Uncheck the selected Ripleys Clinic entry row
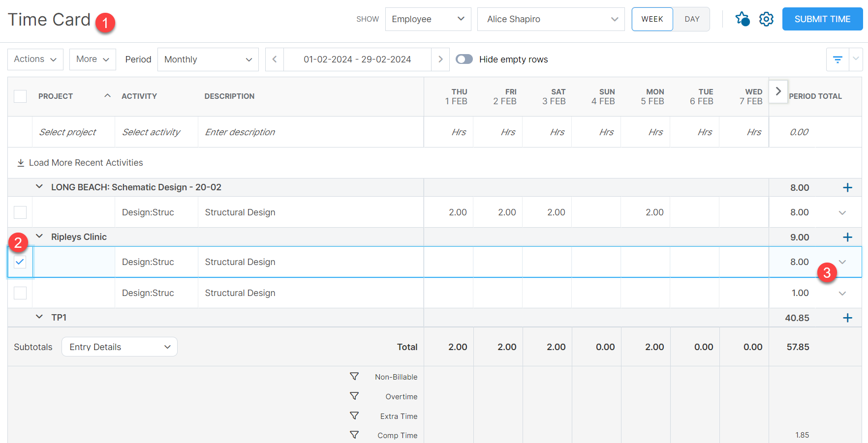 pos(20,262)
